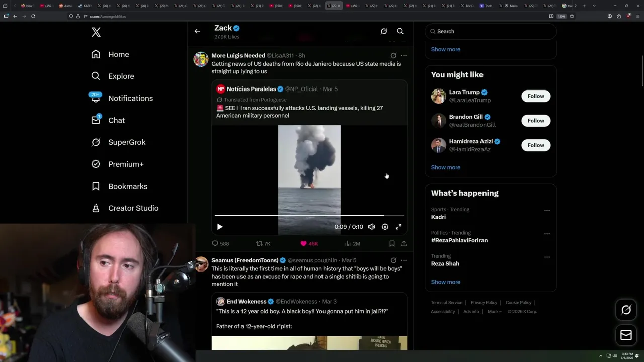Expand the More footer menu

[494, 312]
